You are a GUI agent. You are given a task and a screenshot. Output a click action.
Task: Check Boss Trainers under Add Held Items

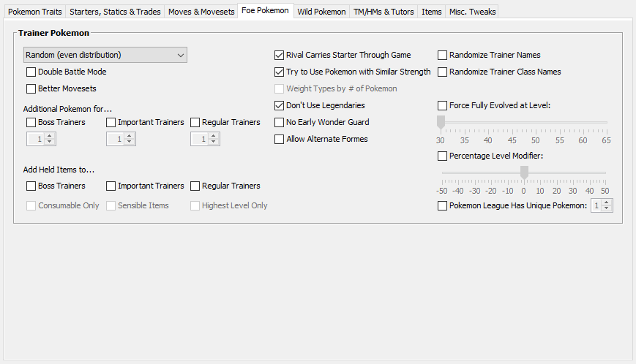tap(31, 186)
